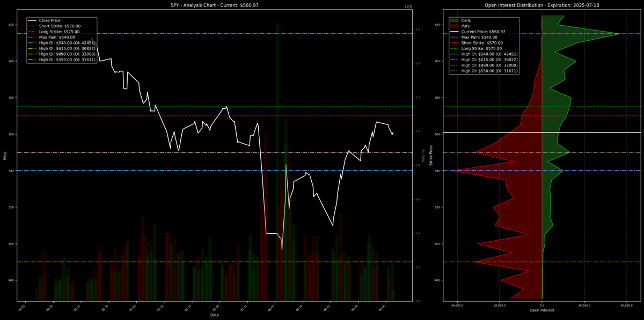Click the 02-03 date tick label
Viewport: 644px width, 320px height.
pyautogui.click(x=21, y=308)
